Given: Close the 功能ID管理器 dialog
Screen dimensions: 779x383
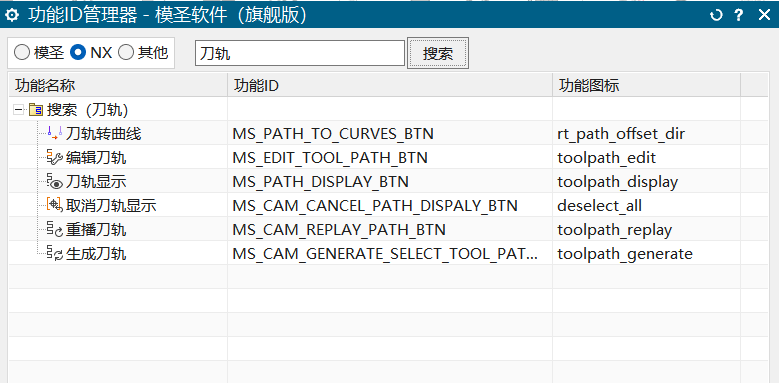Looking at the screenshot, I should 764,15.
